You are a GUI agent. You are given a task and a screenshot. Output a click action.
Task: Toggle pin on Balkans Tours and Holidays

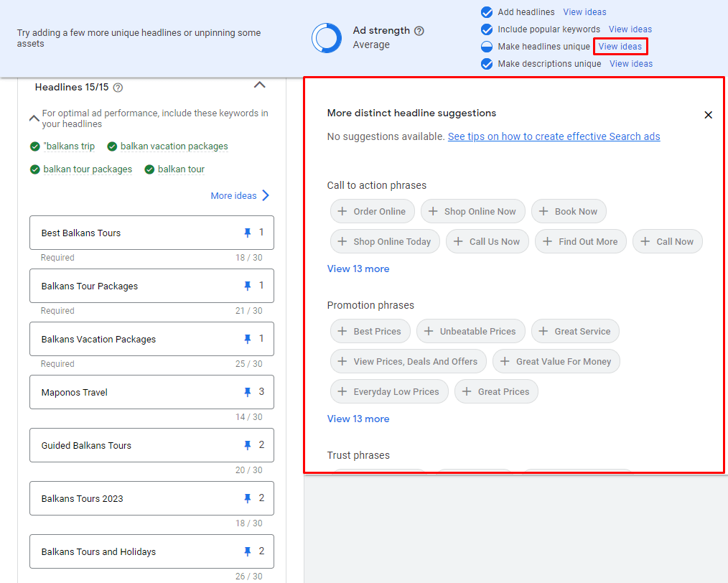click(248, 551)
